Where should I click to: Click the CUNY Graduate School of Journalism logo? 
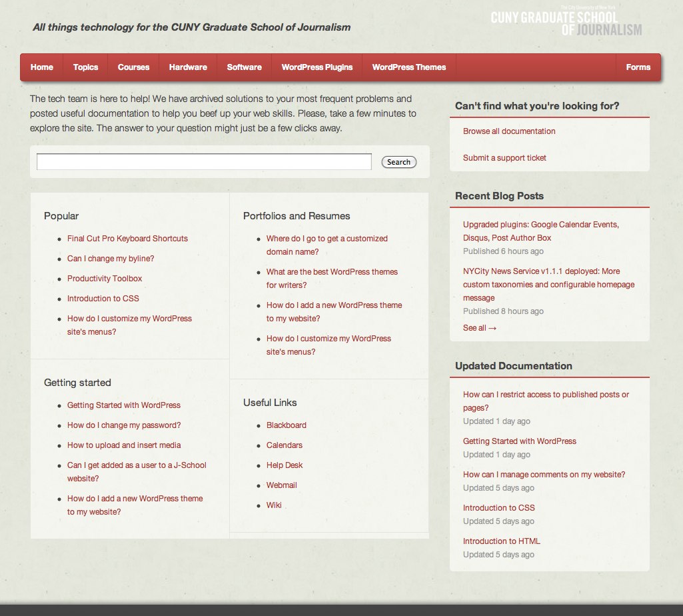[566, 22]
